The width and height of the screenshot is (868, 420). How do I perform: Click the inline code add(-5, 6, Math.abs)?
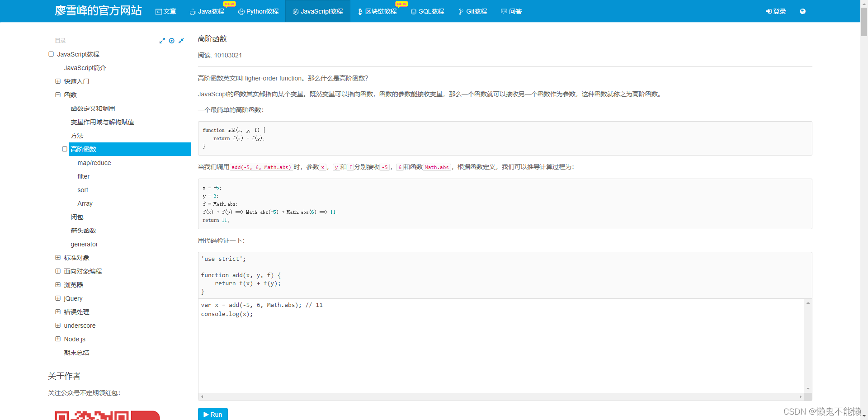[261, 167]
